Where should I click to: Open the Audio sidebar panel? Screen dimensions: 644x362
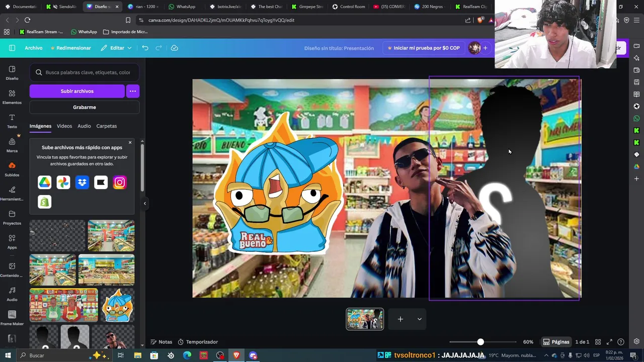(12, 294)
